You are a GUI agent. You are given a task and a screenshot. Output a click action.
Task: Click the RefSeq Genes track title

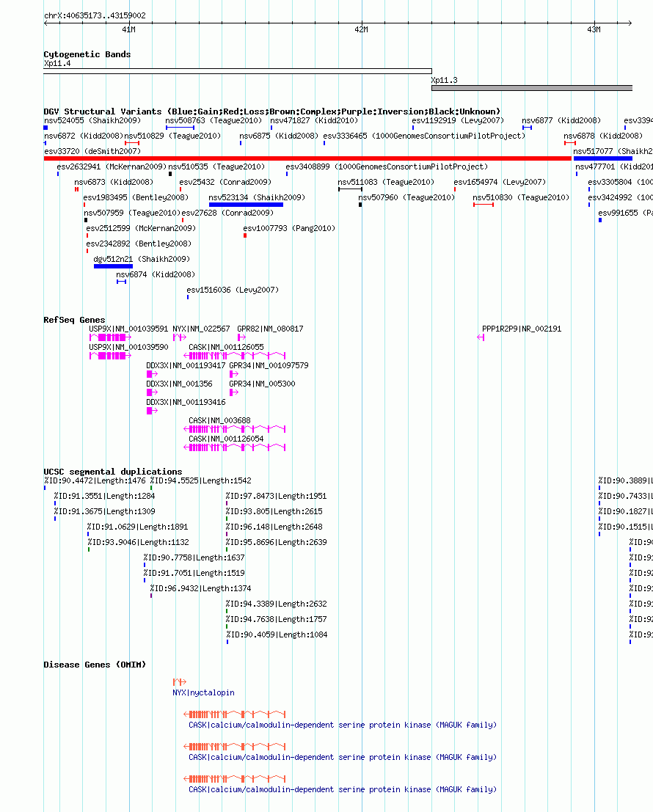[74, 320]
